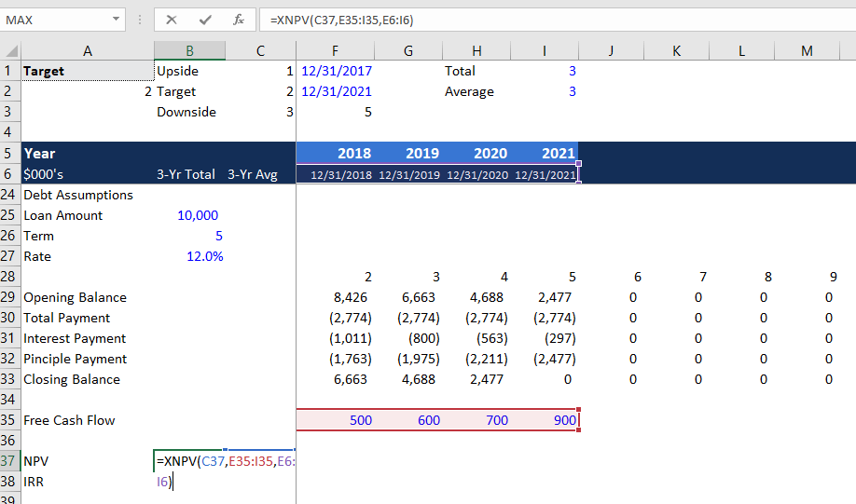
Task: Expand the Name Box dropdown arrow
Action: tap(116, 20)
